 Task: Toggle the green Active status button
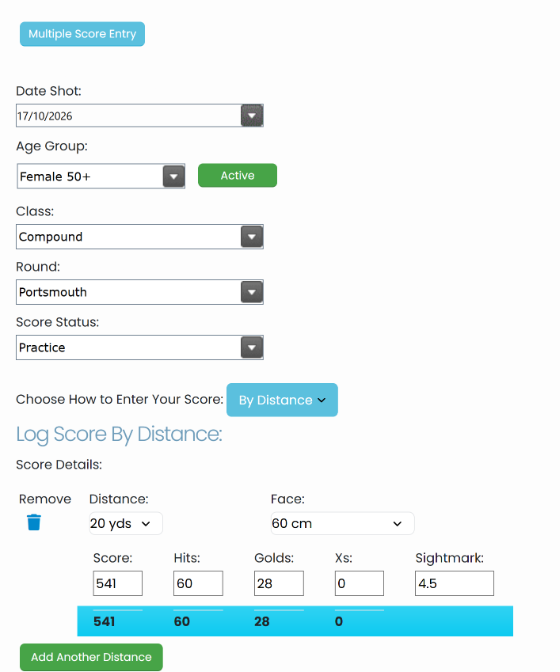pyautogui.click(x=237, y=175)
